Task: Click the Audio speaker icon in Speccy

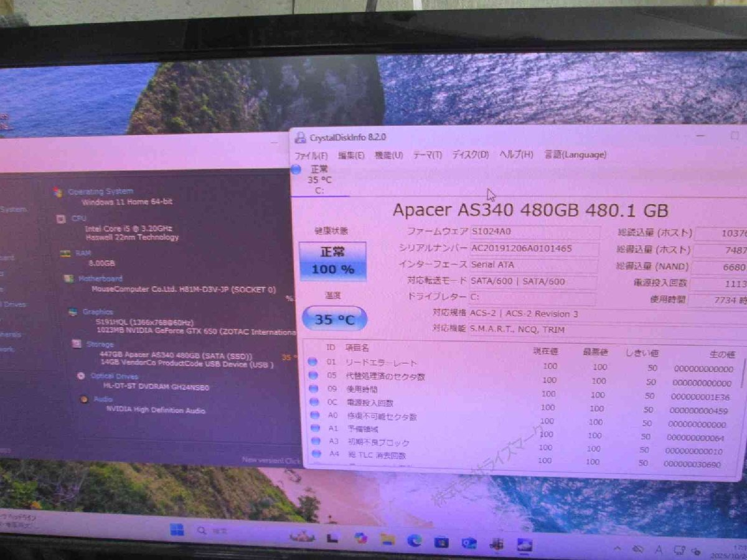Action: tap(84, 399)
